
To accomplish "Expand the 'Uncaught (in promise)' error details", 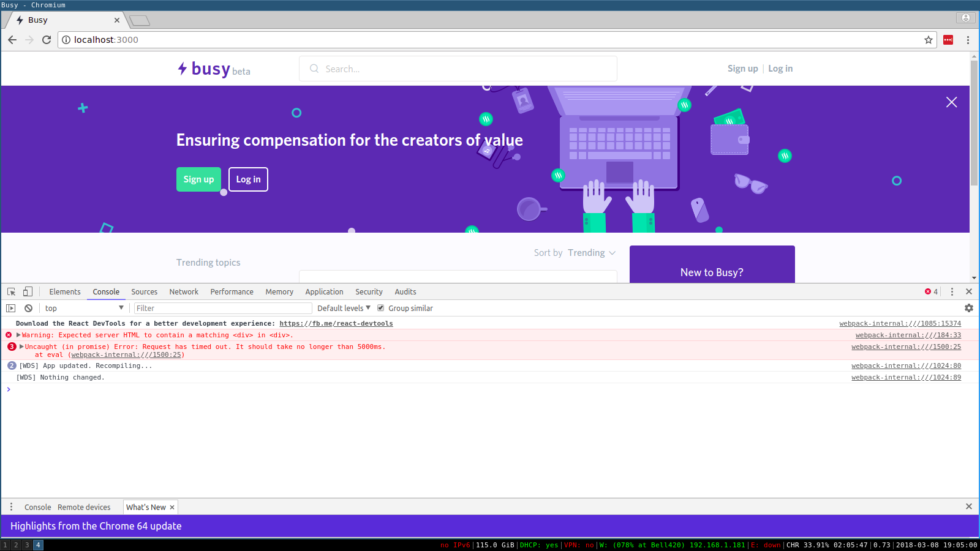I will coord(20,347).
